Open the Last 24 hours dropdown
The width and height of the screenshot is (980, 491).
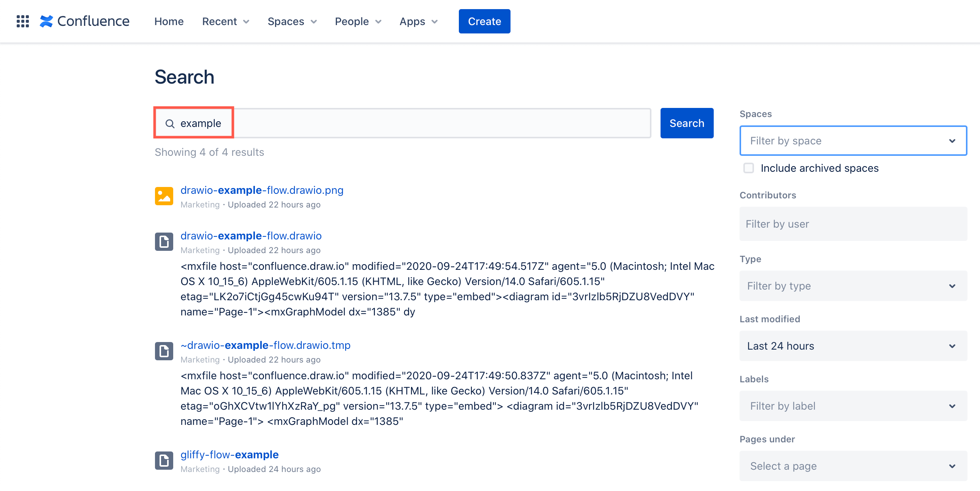click(853, 345)
